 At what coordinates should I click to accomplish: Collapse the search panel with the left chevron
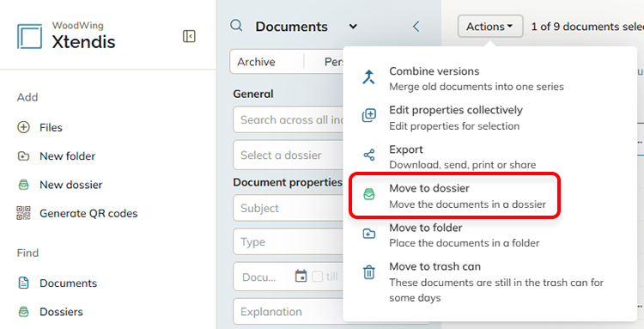coord(416,27)
